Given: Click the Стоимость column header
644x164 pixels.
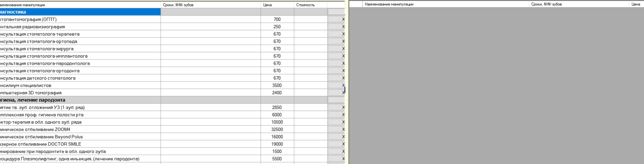Looking at the screenshot, I should [x=310, y=5].
